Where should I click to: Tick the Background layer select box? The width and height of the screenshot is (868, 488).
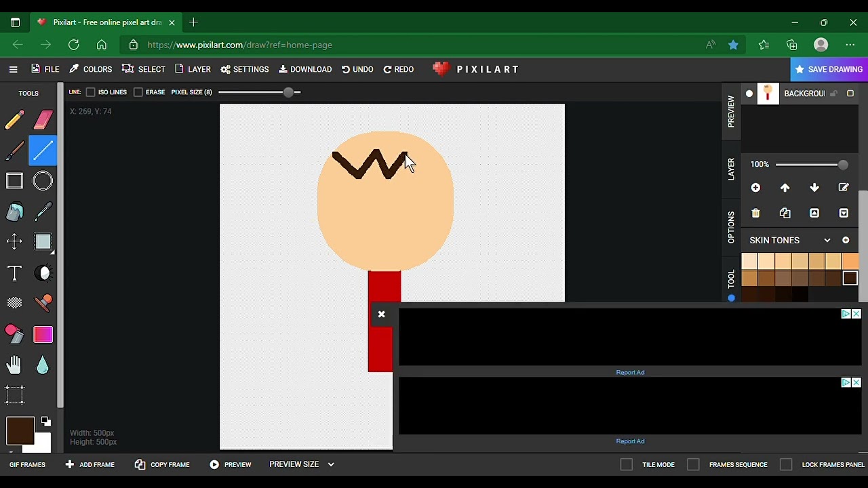pos(850,94)
